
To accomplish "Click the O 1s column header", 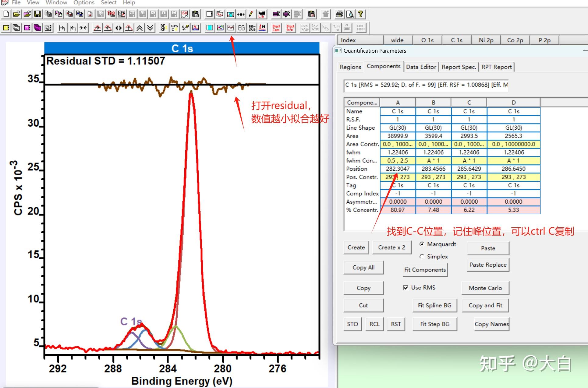I will [x=427, y=40].
